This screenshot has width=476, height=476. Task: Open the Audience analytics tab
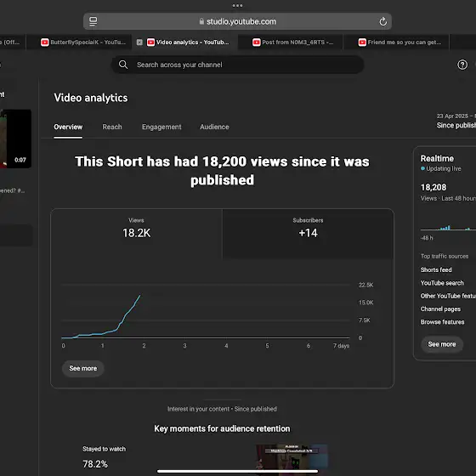[x=214, y=127]
